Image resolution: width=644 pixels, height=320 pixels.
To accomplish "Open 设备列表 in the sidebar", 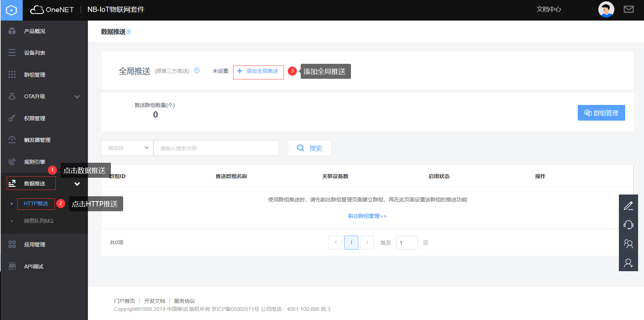I will click(x=35, y=53).
